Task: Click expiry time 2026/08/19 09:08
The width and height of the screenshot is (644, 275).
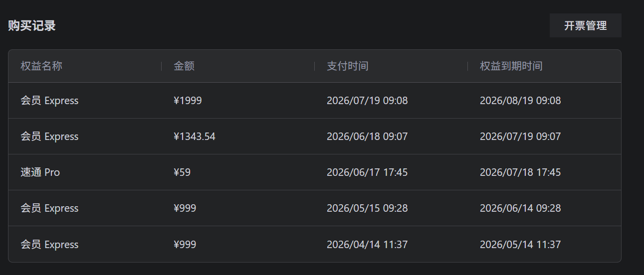Action: (520, 101)
